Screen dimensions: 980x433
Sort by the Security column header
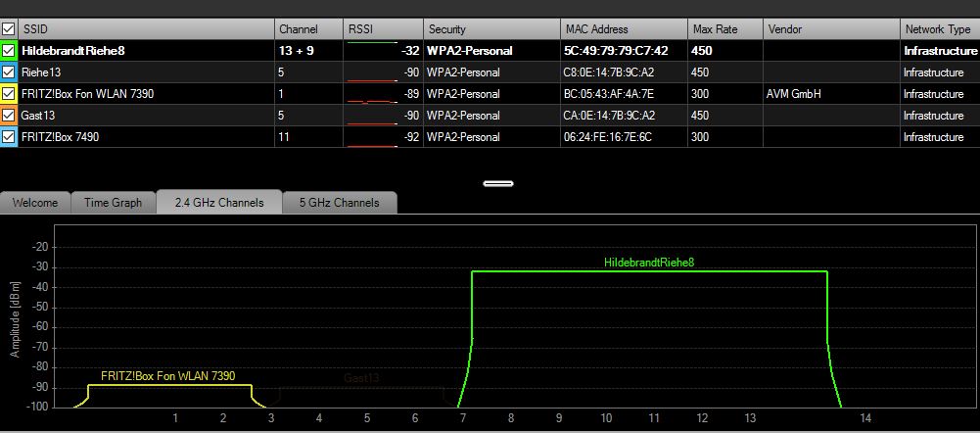[x=491, y=29]
